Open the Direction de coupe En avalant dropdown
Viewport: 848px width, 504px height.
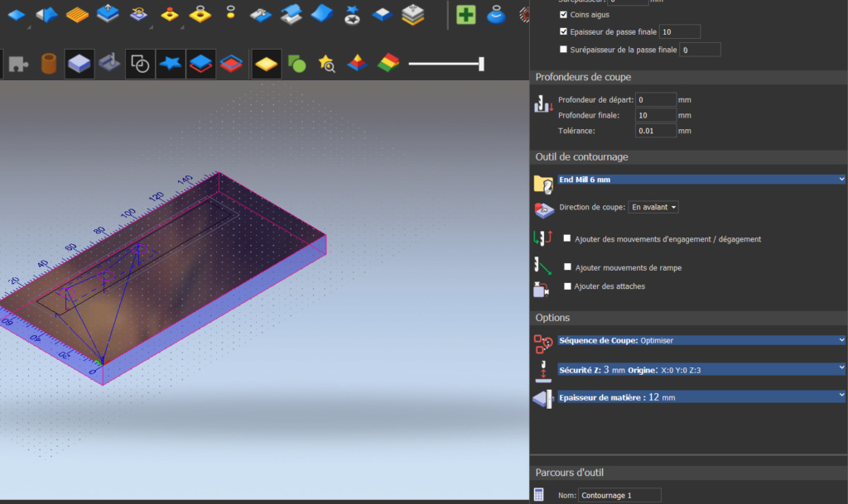653,207
